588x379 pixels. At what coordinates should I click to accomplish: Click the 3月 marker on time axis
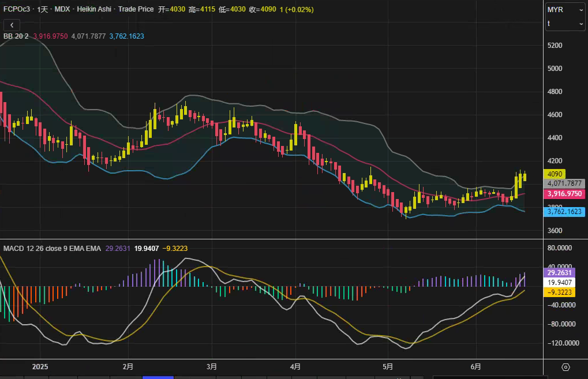point(212,367)
